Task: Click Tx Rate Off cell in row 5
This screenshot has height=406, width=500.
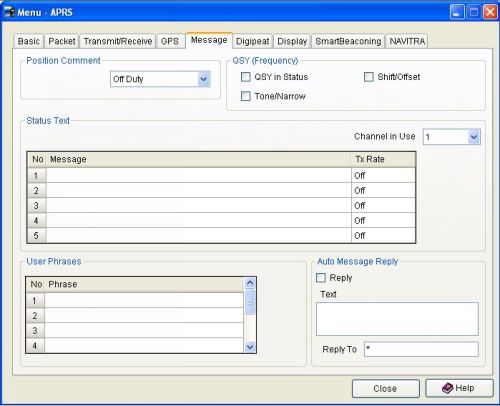Action: click(383, 235)
